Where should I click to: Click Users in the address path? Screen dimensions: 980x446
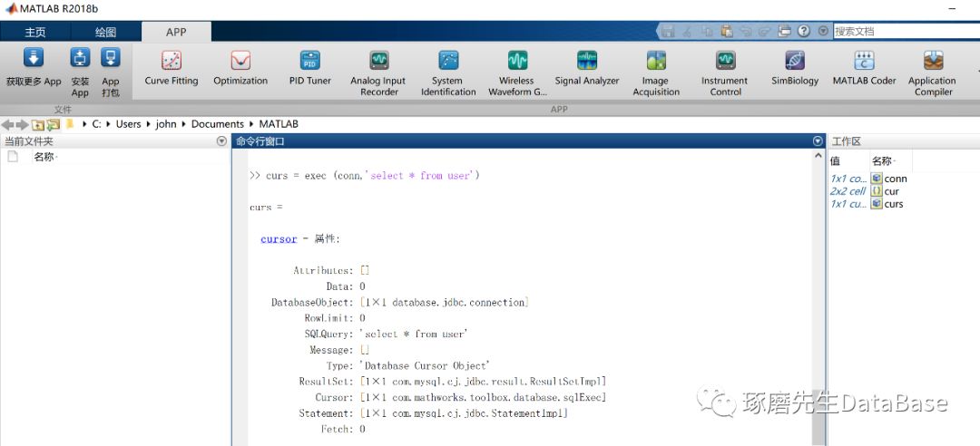click(128, 124)
